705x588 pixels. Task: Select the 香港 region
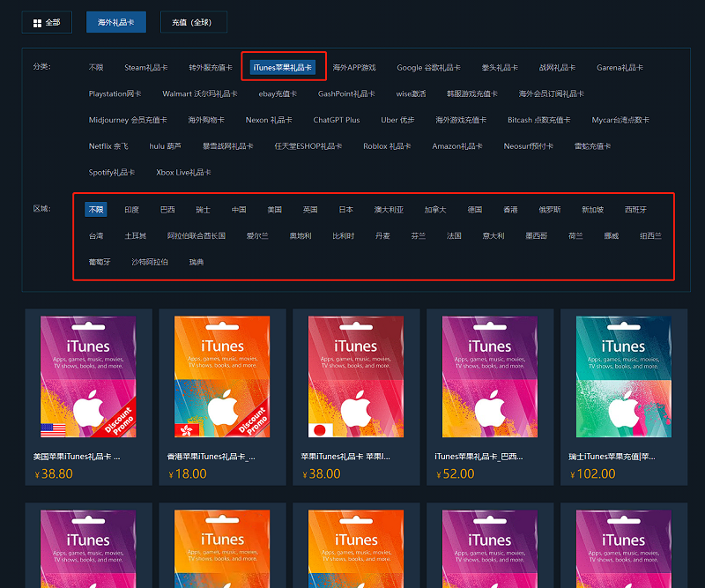(x=510, y=210)
